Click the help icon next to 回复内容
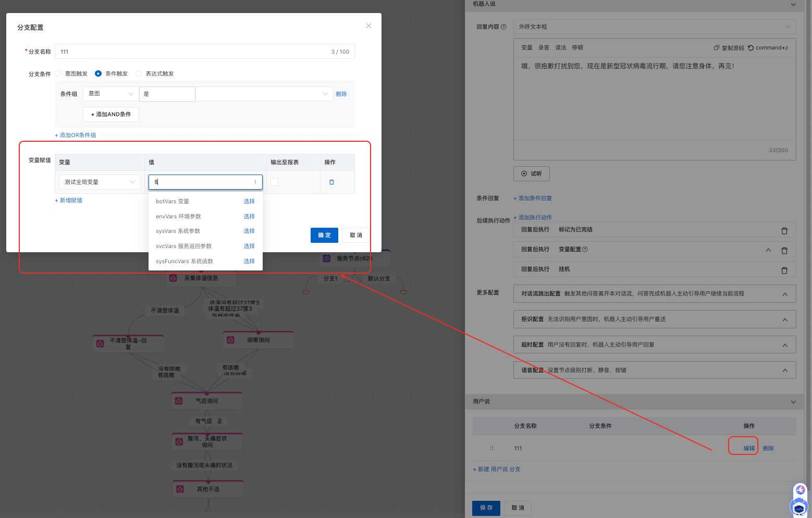 (x=503, y=27)
